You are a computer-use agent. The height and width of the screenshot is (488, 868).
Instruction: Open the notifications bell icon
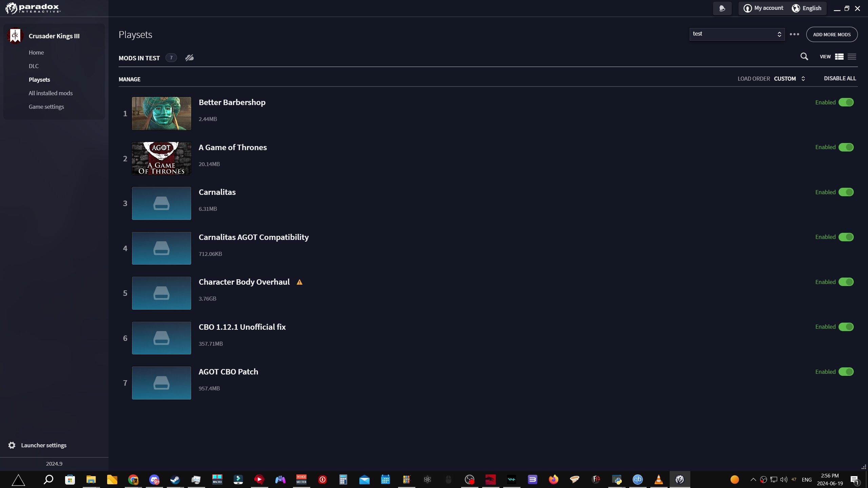(723, 8)
